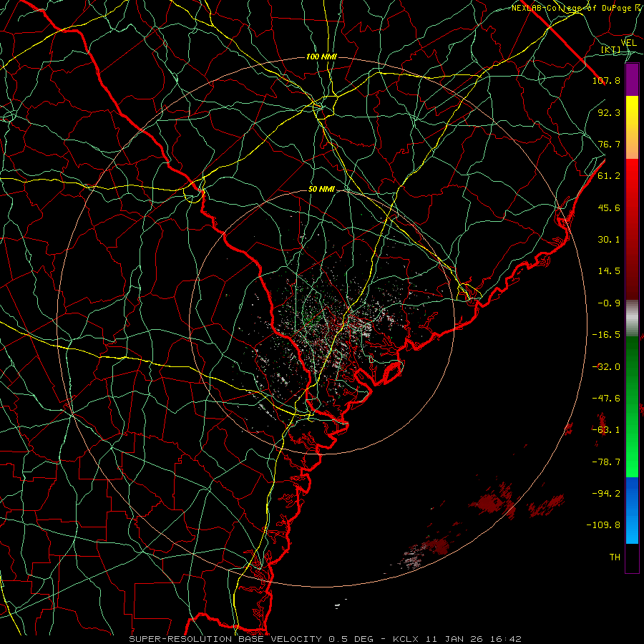Click the gray-white segment of the color bar

(x=632, y=318)
